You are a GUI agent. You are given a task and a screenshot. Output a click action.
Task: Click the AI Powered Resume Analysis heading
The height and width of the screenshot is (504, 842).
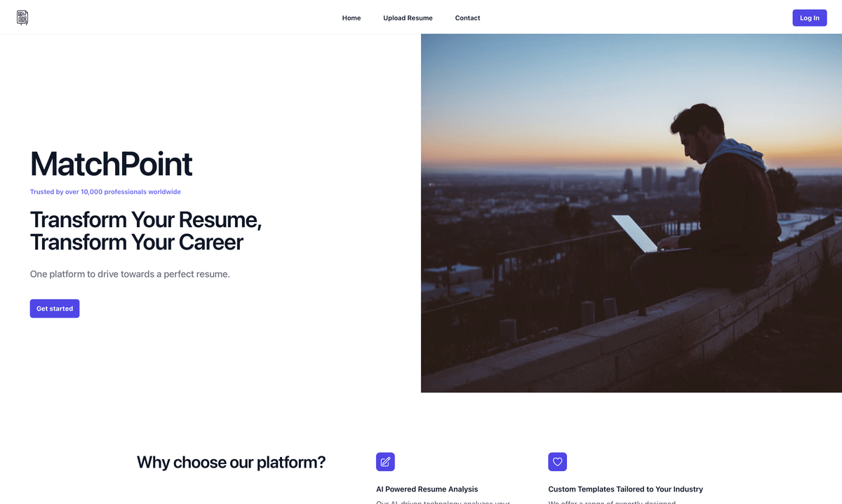click(427, 489)
